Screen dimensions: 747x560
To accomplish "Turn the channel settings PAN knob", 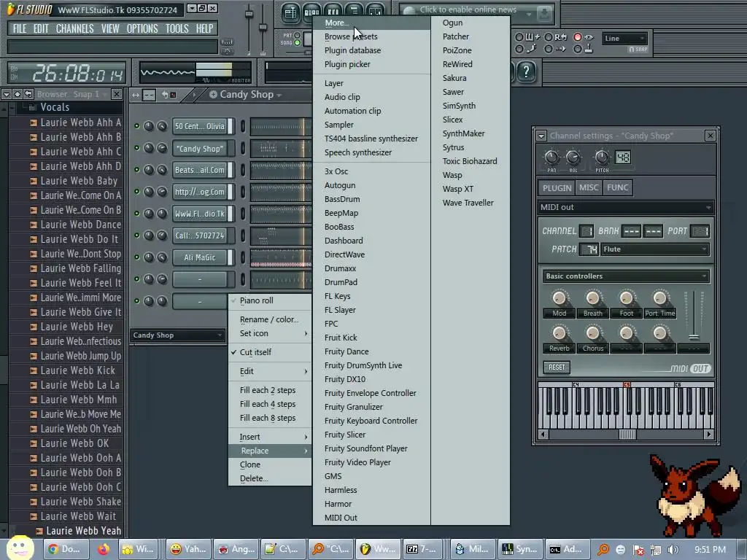I will click(551, 157).
